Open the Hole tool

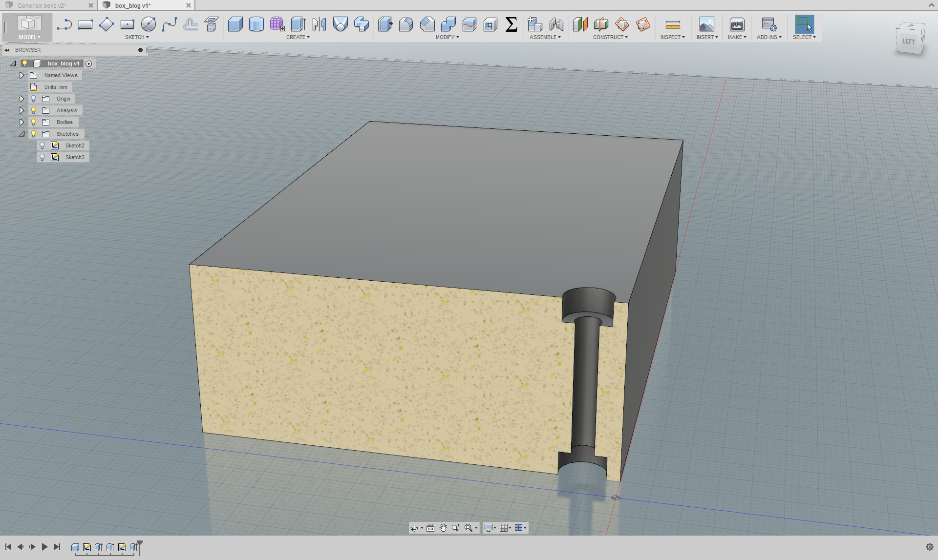(x=341, y=24)
